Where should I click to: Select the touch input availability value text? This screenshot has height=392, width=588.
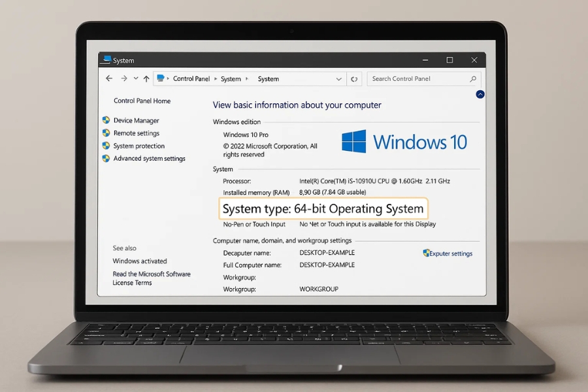[x=367, y=224]
